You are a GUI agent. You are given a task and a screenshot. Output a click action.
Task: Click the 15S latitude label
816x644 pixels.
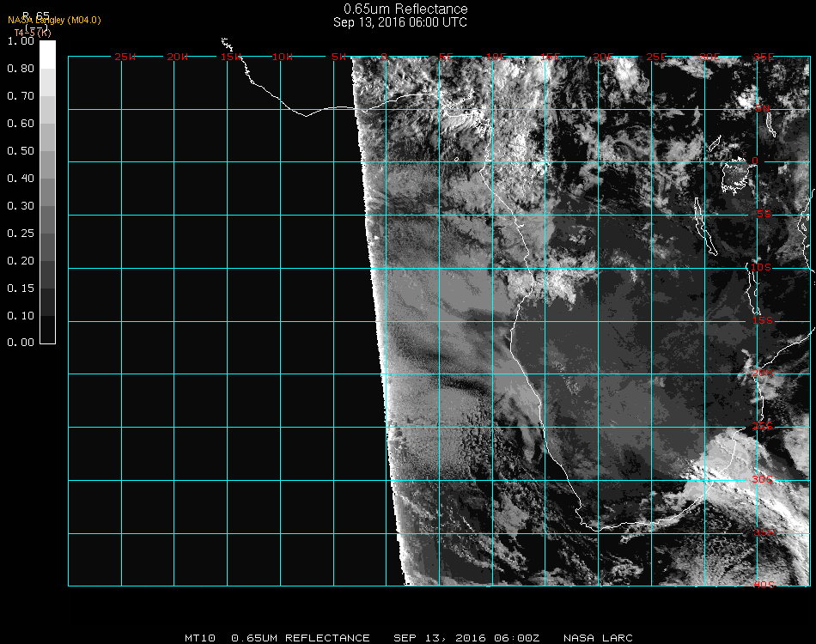coord(763,321)
